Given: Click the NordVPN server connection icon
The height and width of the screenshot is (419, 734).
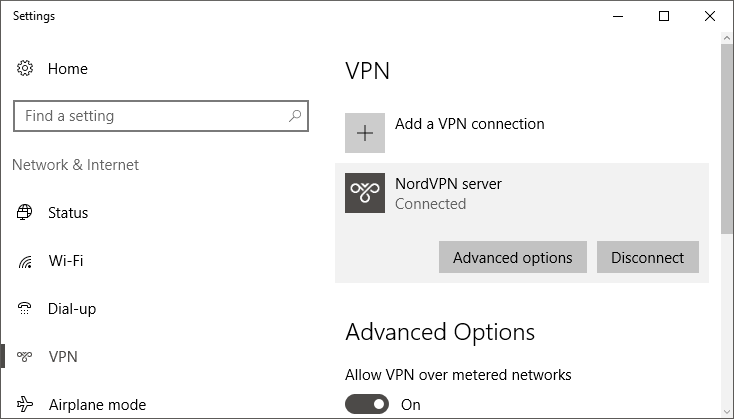Looking at the screenshot, I should click(x=365, y=193).
